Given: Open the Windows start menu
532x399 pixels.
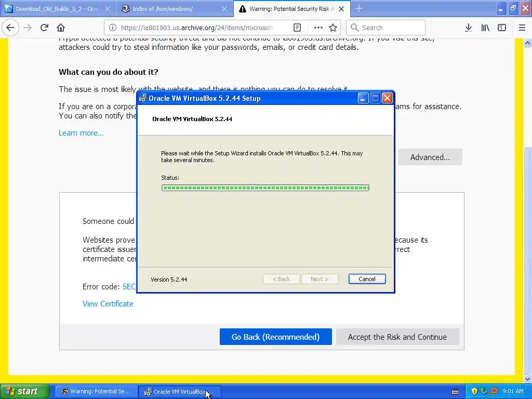Looking at the screenshot, I should (x=24, y=391).
